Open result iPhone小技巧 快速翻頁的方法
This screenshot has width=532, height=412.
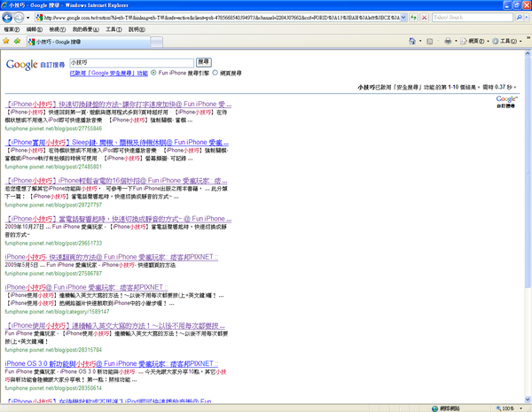coord(112,257)
